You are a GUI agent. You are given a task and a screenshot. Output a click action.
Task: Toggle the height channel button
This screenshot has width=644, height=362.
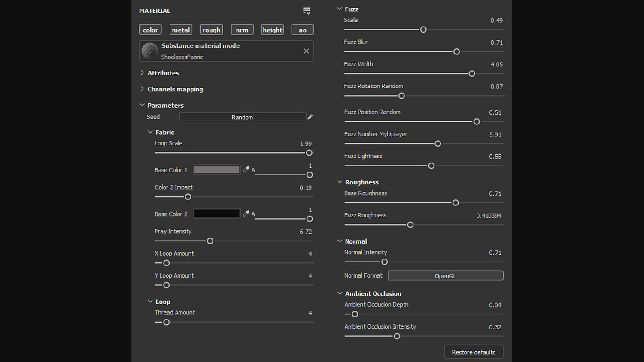pyautogui.click(x=273, y=30)
